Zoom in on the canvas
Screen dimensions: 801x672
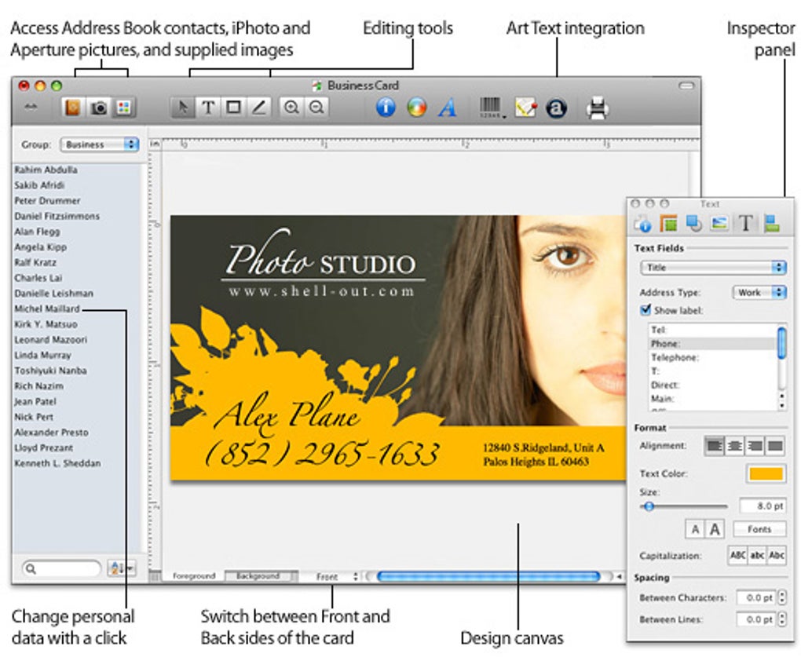coord(291,108)
